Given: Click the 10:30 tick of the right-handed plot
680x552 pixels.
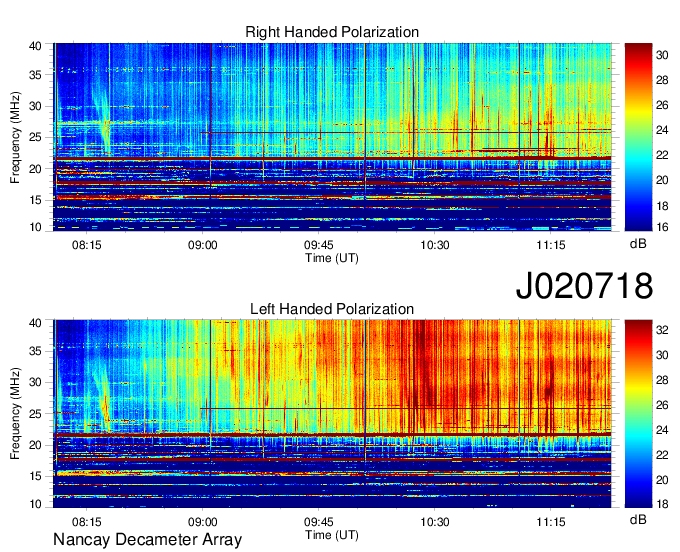Looking at the screenshot, I should [x=435, y=245].
